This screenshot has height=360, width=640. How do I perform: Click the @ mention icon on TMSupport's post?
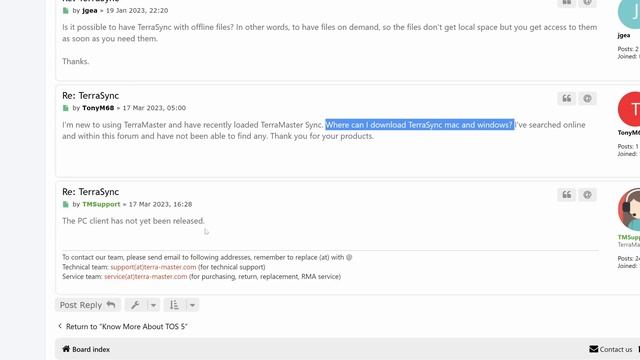(x=587, y=195)
